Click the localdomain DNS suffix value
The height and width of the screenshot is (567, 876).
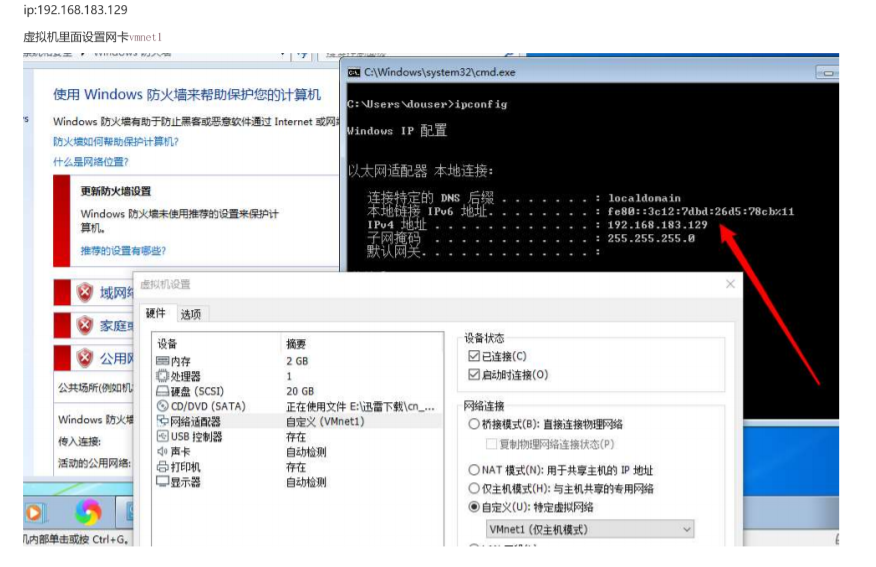644,198
